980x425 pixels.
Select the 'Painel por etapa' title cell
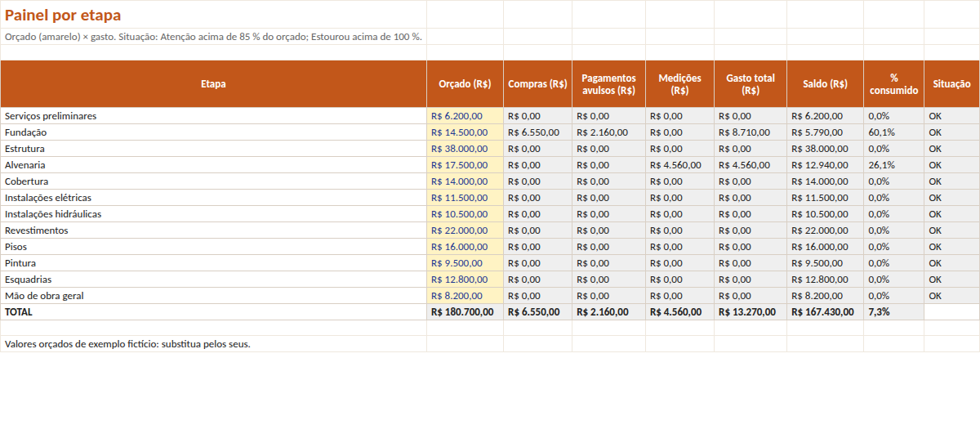213,15
